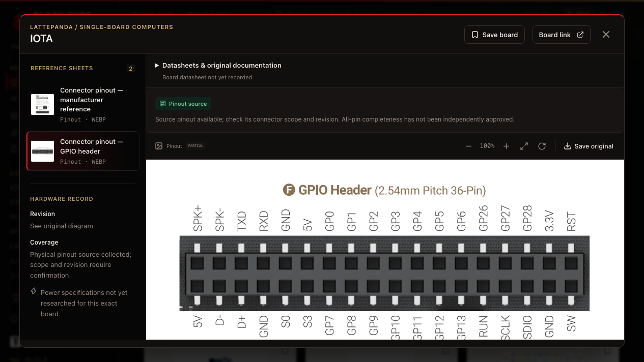Click See original diagram text

point(62,226)
